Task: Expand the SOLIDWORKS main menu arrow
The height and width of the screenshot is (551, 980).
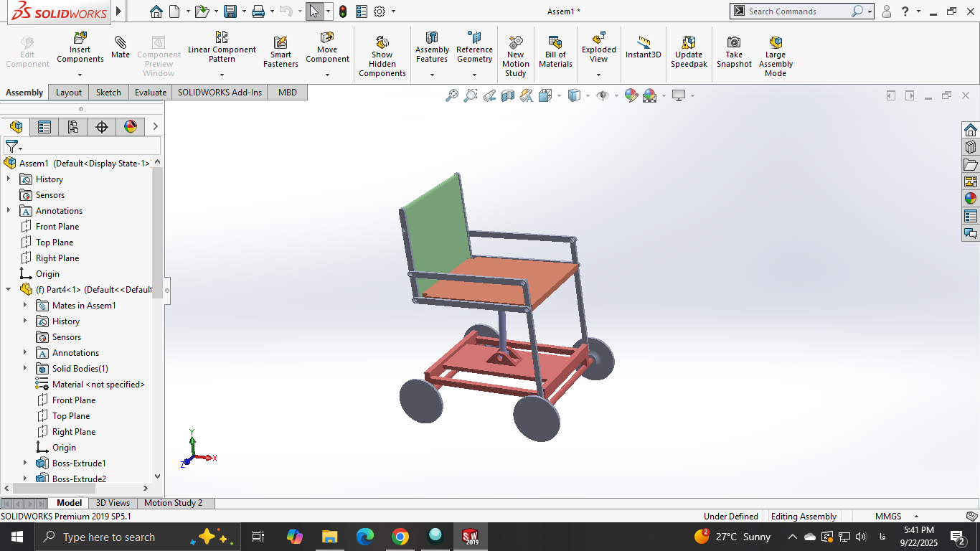Action: [118, 11]
